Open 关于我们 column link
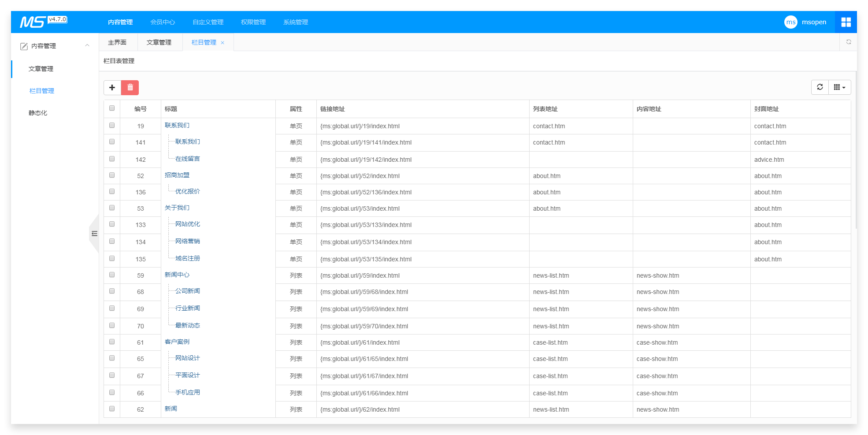This screenshot has height=435, width=868. click(177, 208)
